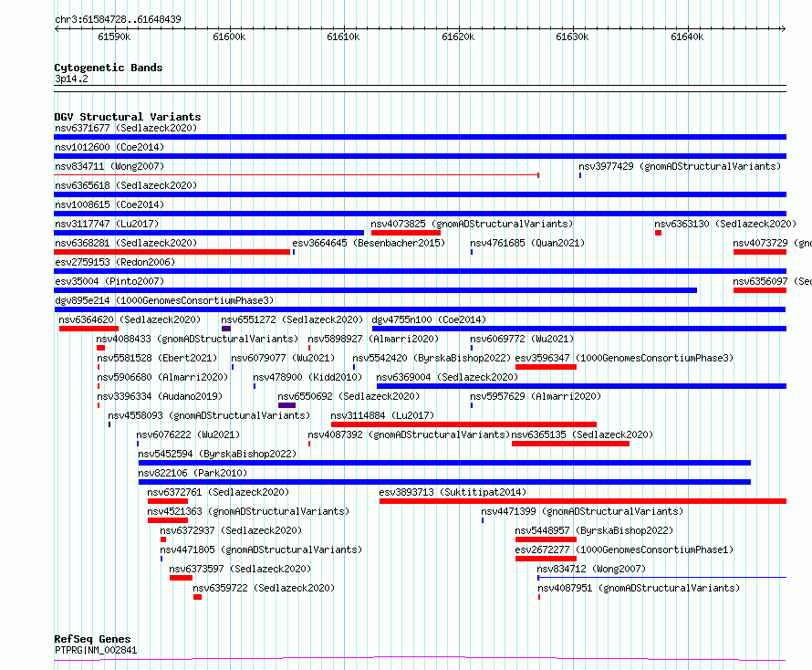Screen dimensions: 812x670
Task: Open nsv5906680 (Almarri2020) variant
Action: 162,377
